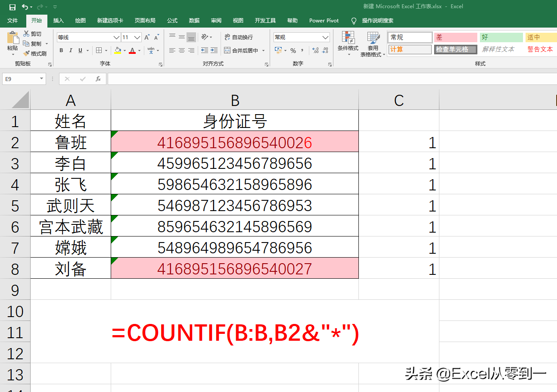Open Format as Table (套用表格格式)
The width and height of the screenshot is (557, 392).
pyautogui.click(x=373, y=44)
